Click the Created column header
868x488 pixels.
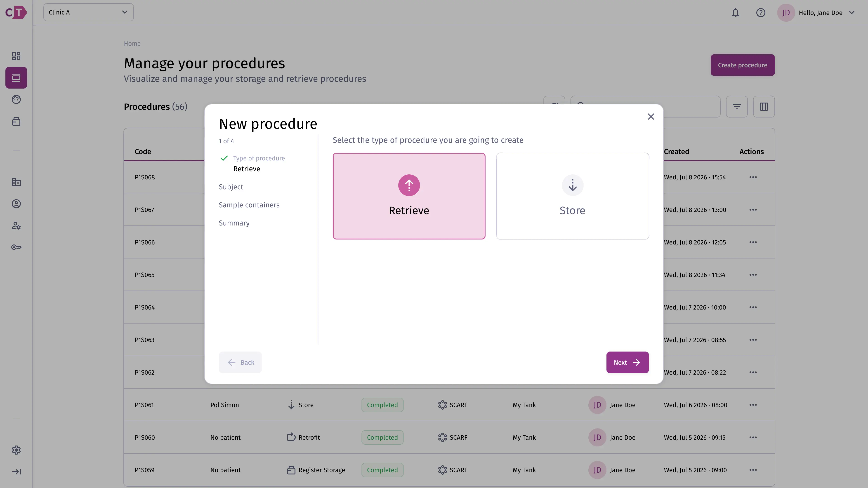tap(676, 152)
